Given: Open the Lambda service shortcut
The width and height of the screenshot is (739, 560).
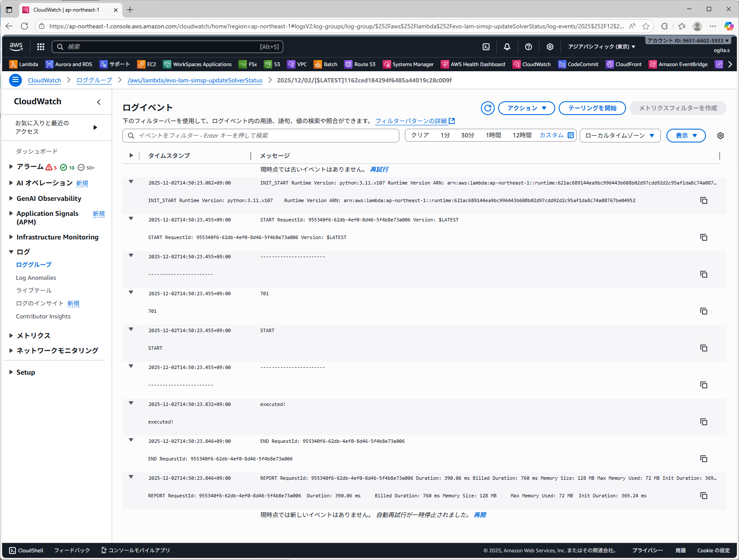Looking at the screenshot, I should pos(24,64).
